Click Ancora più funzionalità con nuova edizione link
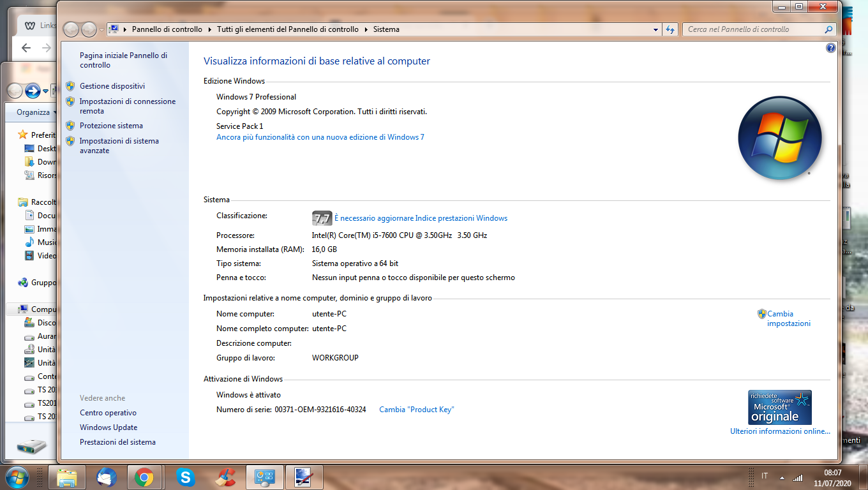 [320, 137]
